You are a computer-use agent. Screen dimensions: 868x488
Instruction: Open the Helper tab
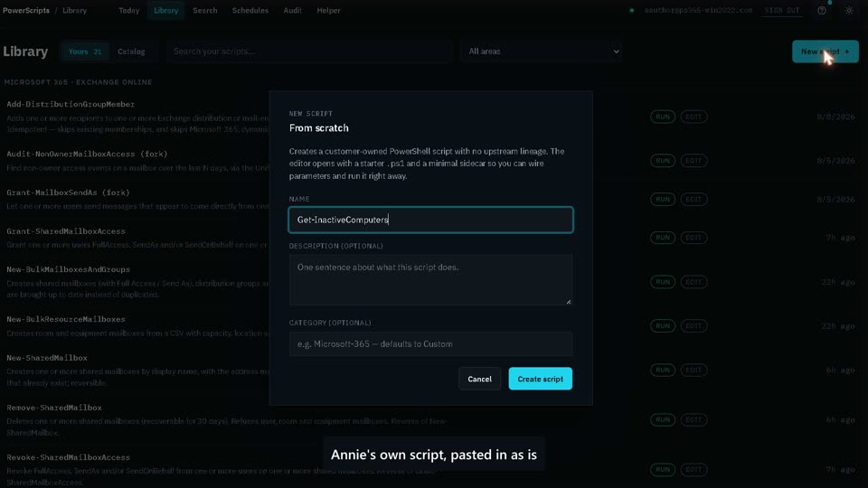(328, 11)
